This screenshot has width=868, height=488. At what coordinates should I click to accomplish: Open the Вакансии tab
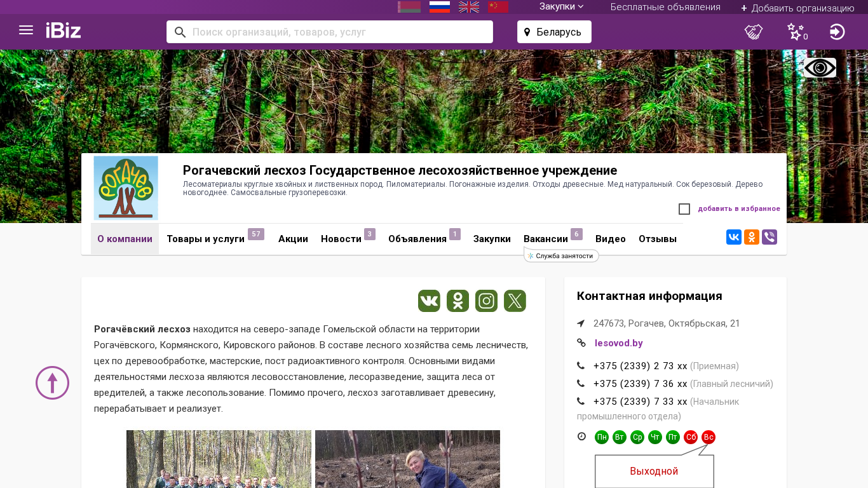553,239
